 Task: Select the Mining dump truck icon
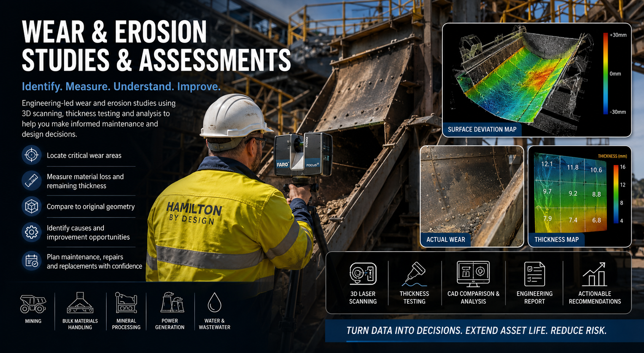click(x=33, y=304)
